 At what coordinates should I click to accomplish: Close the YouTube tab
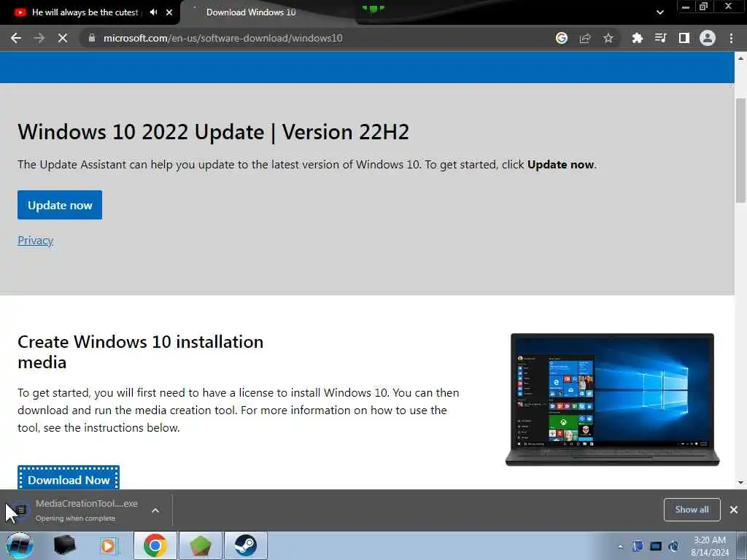click(169, 12)
